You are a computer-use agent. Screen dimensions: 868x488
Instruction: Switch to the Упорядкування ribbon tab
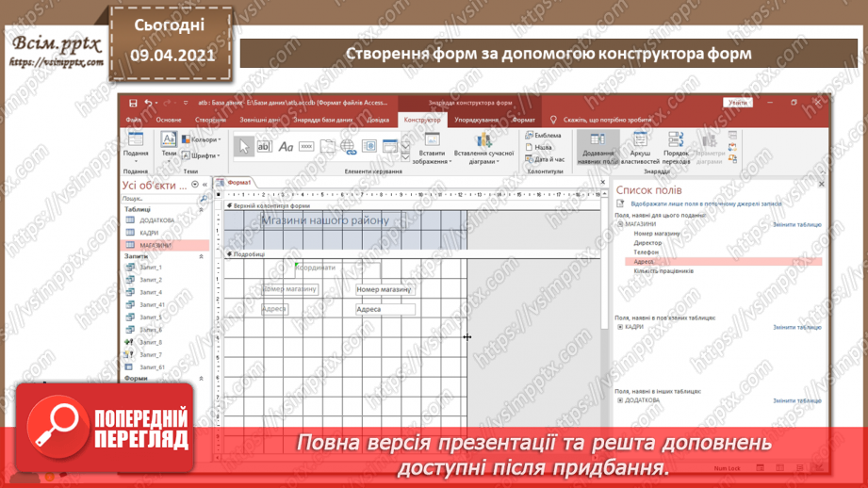476,120
